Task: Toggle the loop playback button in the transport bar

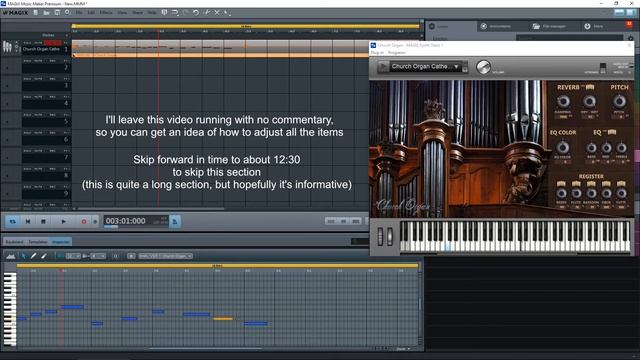Action: (13, 221)
